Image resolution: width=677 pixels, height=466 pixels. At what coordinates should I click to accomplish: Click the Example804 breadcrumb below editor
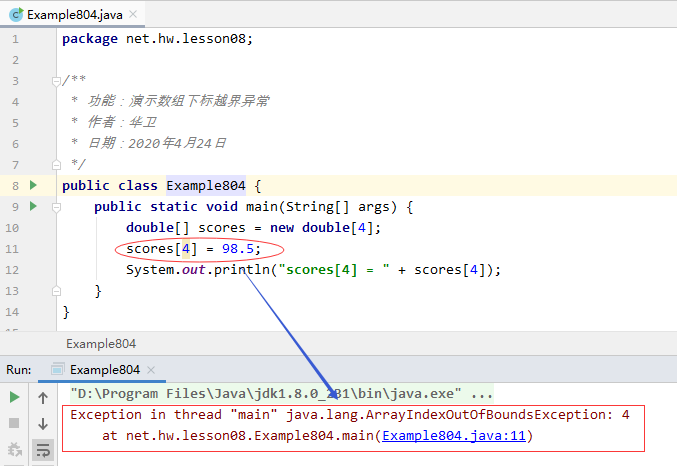click(101, 344)
